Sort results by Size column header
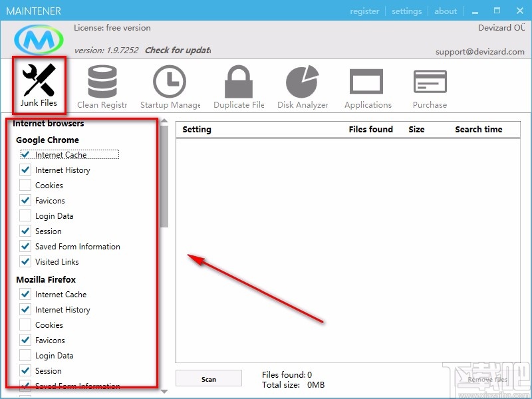The height and width of the screenshot is (399, 532). [x=417, y=129]
